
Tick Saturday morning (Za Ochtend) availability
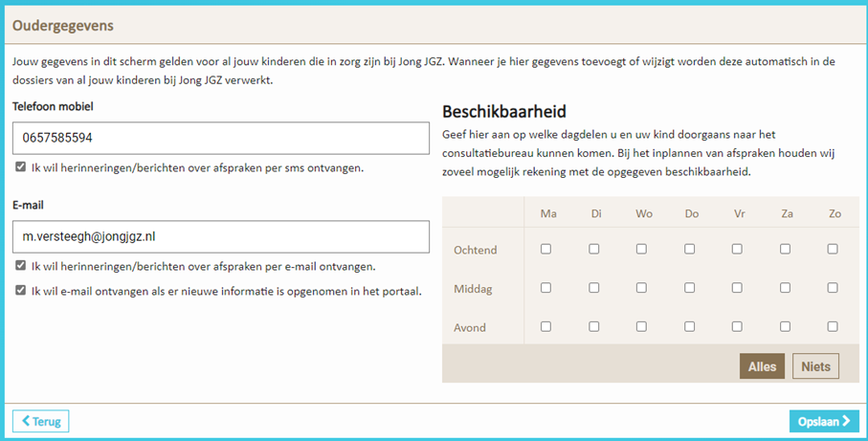[x=786, y=249]
